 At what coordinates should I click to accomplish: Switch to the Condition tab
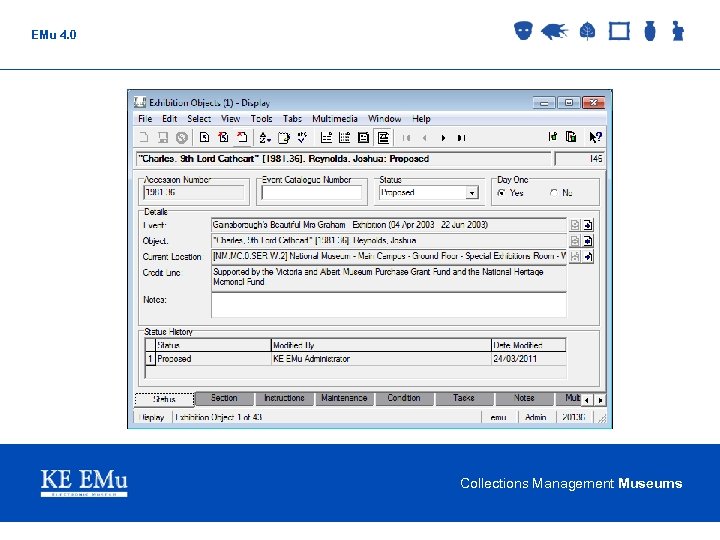[x=404, y=398]
